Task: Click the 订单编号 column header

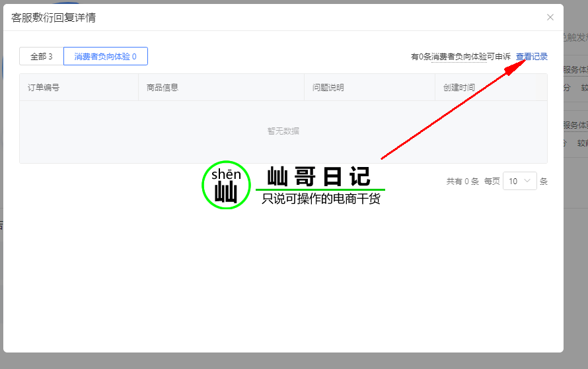Action: point(44,87)
